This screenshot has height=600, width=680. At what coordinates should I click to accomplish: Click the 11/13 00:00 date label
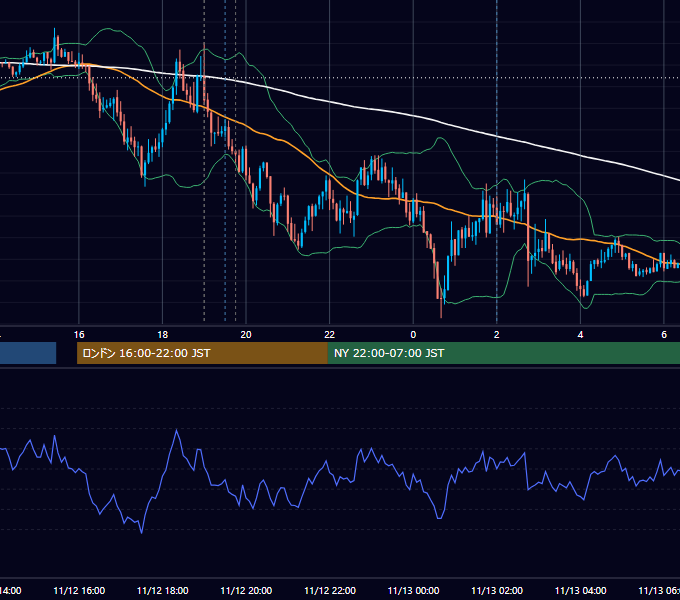[x=413, y=590]
